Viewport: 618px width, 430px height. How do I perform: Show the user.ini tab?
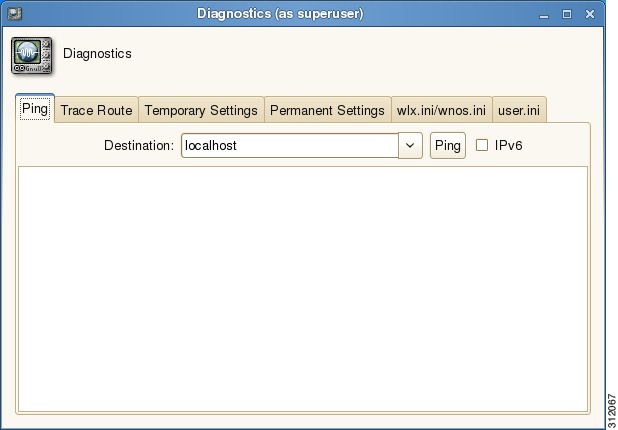[x=519, y=110]
